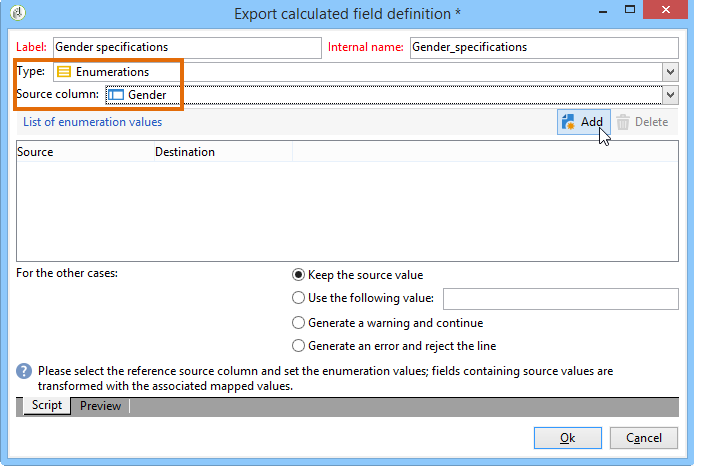Choose Generate an error and reject the line
Screen dimensions: 704x476
(298, 346)
